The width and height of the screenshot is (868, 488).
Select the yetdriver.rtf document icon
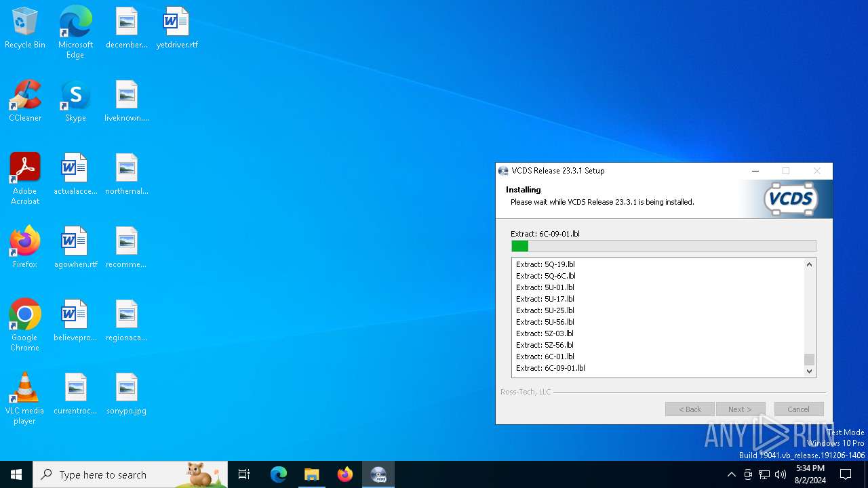[x=177, y=28]
